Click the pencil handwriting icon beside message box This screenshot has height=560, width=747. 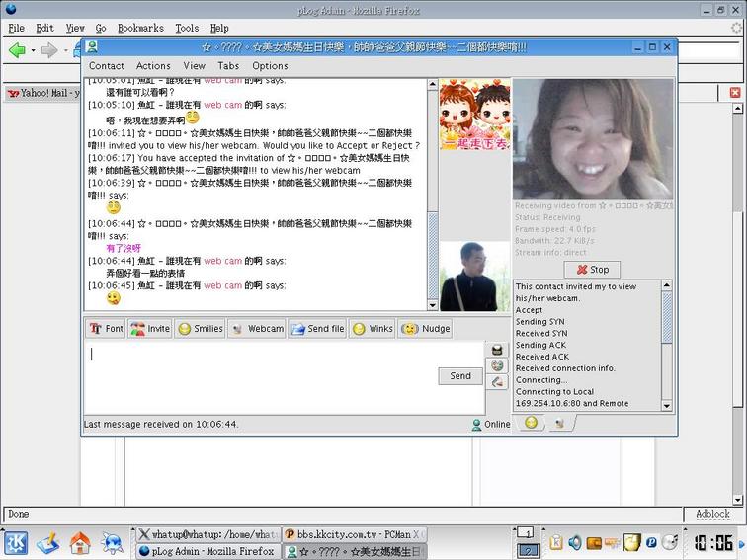click(x=497, y=381)
